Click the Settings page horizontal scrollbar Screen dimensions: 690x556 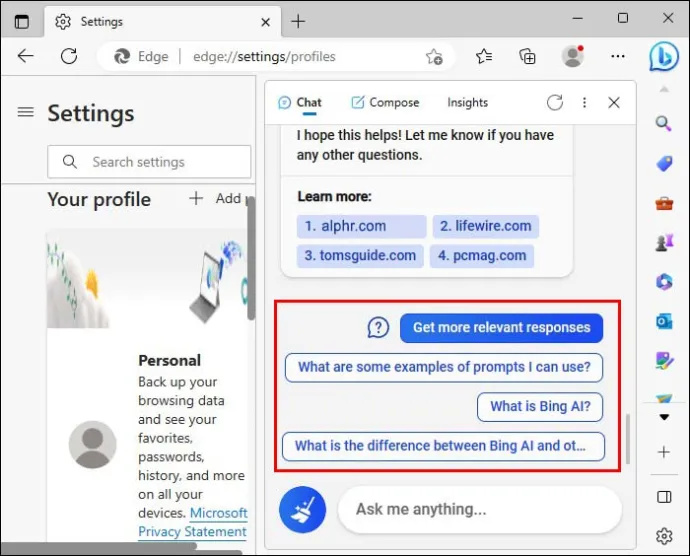(99, 546)
